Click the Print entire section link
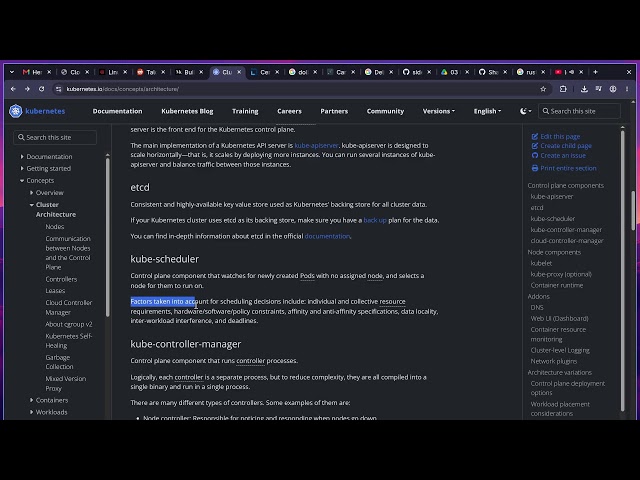This screenshot has height=480, width=640. [x=568, y=168]
